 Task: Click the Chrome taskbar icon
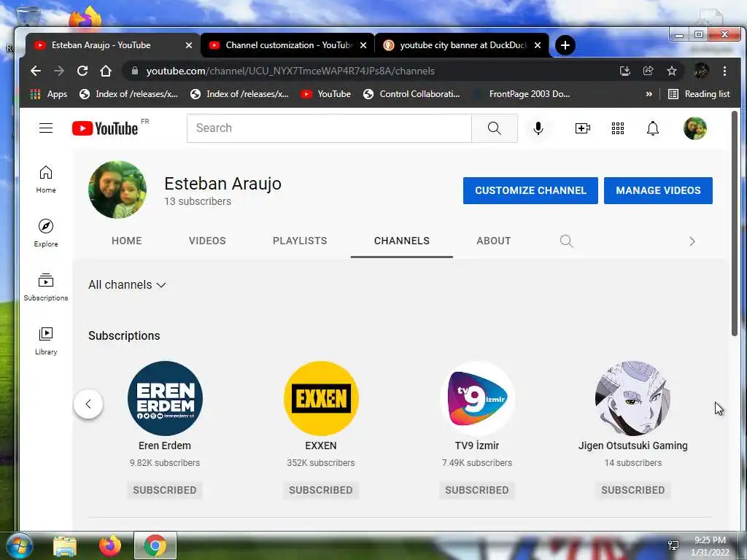[155, 546]
